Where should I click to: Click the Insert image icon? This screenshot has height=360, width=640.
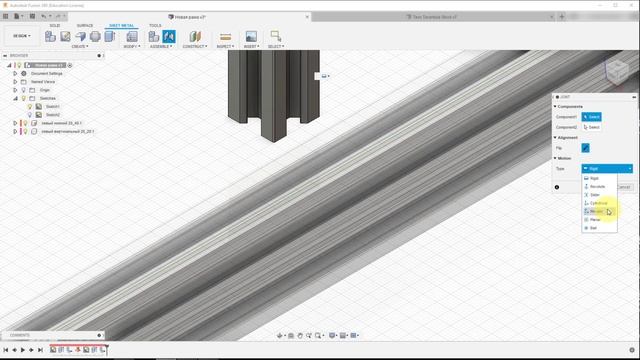click(251, 36)
